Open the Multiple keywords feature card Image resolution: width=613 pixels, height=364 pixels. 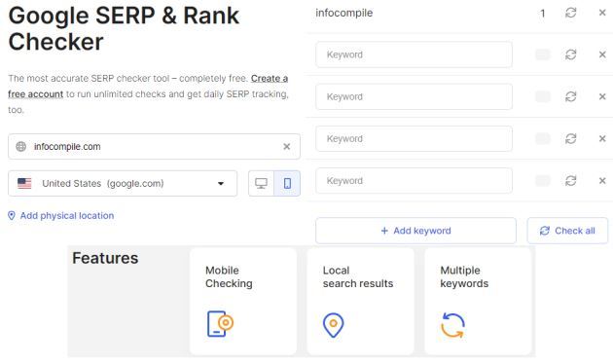(478, 301)
